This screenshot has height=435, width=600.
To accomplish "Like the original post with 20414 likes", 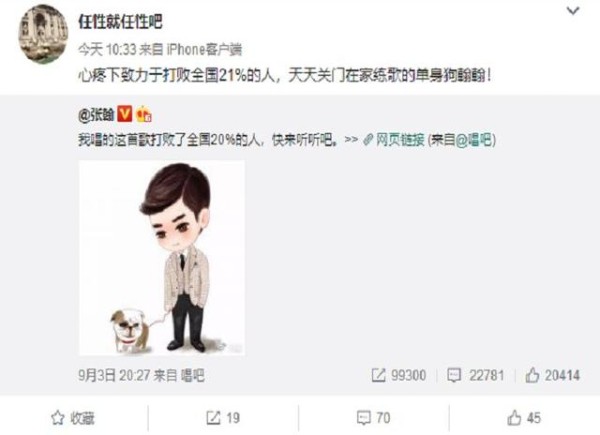I will (x=553, y=375).
